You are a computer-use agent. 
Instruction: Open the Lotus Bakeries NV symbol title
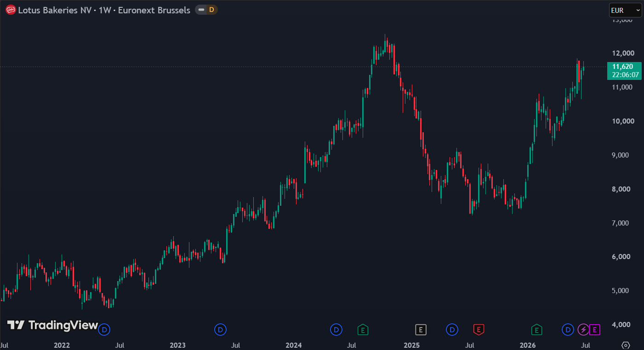[x=104, y=10]
